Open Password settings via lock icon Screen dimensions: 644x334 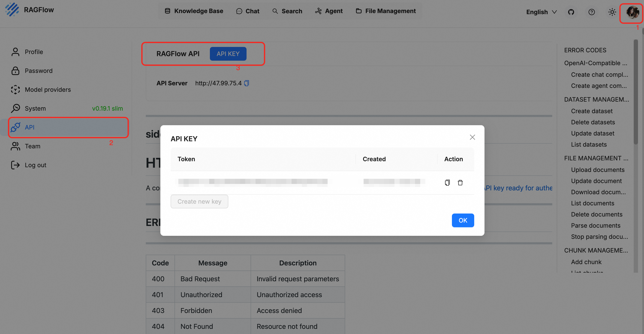coord(39,71)
